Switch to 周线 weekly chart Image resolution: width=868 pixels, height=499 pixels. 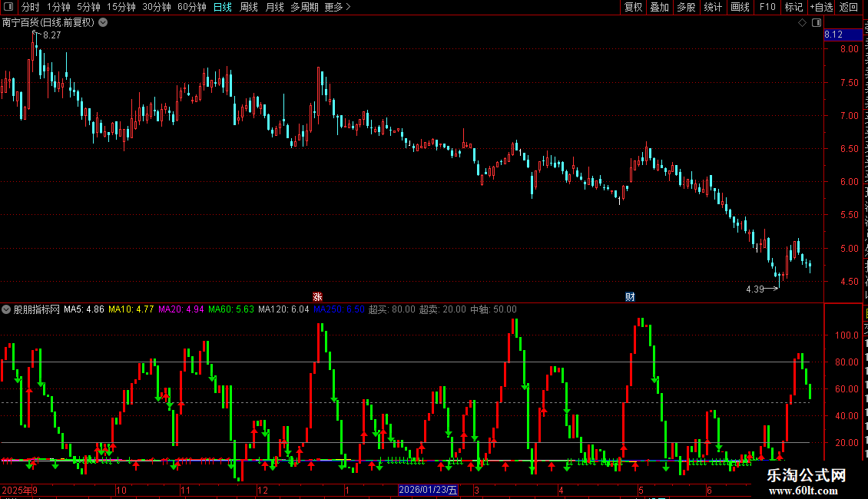249,7
